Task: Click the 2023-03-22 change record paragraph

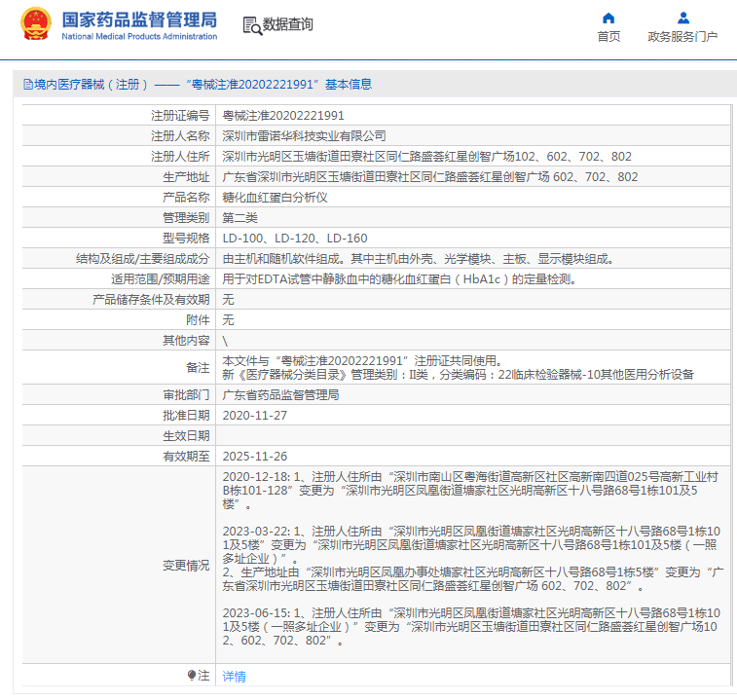Action: pyautogui.click(x=473, y=559)
